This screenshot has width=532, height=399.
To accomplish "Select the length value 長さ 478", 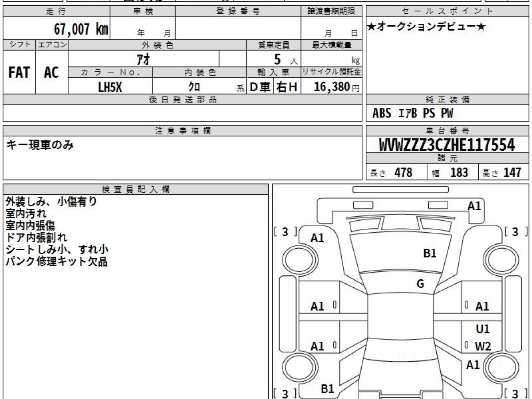I will pos(391,172).
